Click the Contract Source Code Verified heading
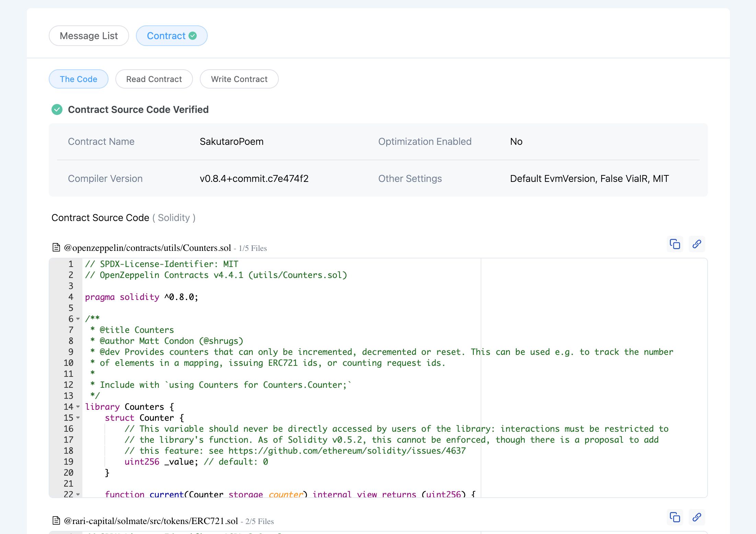The width and height of the screenshot is (756, 534). point(138,109)
